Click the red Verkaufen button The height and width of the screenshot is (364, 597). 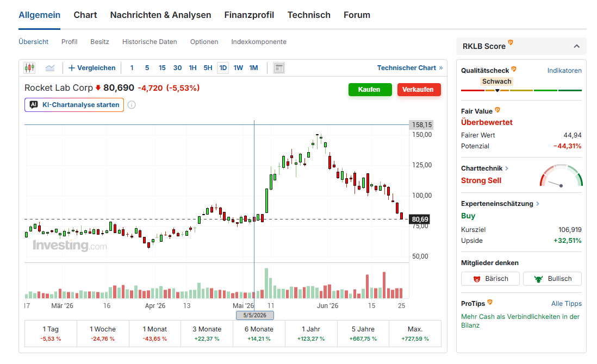coord(419,90)
